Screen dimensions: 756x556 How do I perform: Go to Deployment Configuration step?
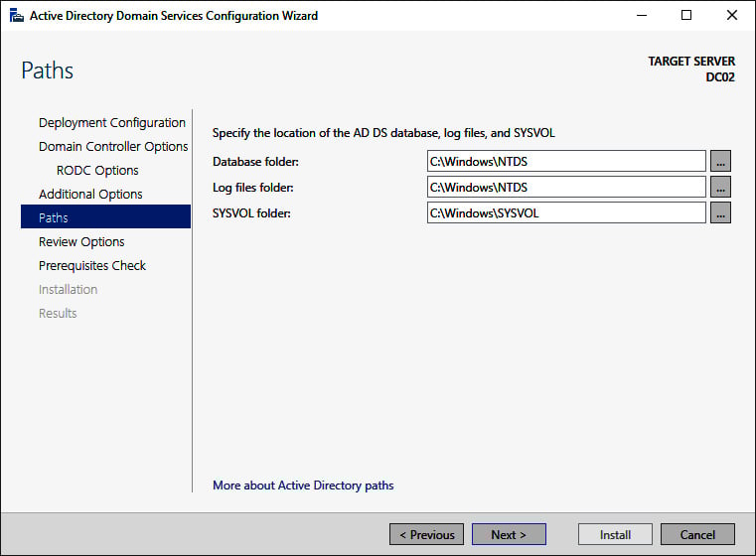112,123
